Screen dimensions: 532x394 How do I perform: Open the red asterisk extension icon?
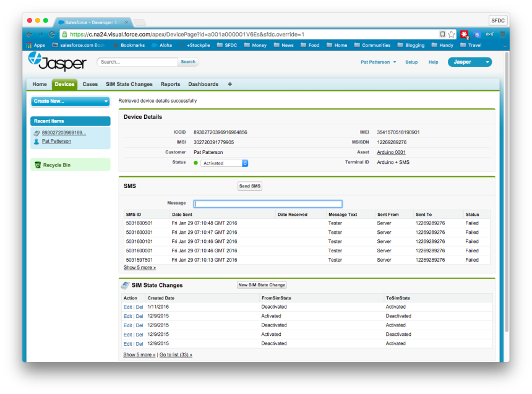click(x=465, y=34)
